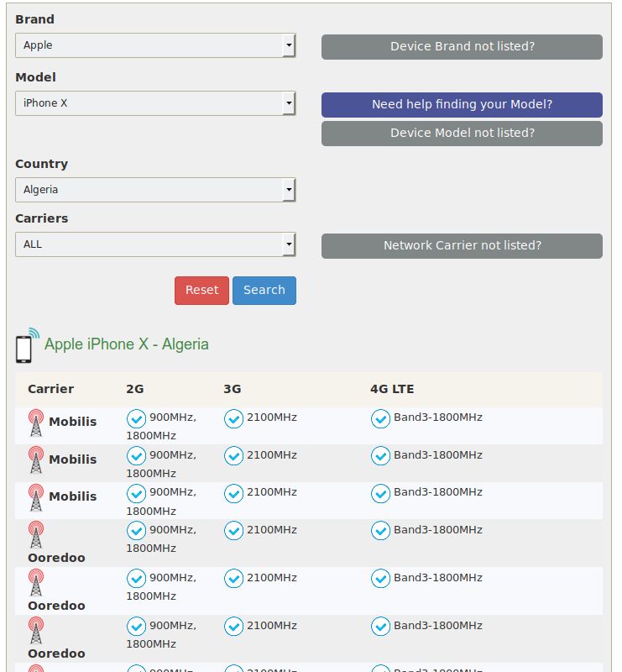The width and height of the screenshot is (622, 672).
Task: Click the 4G LTE checkmark in the Ooredoo row
Action: 380,531
